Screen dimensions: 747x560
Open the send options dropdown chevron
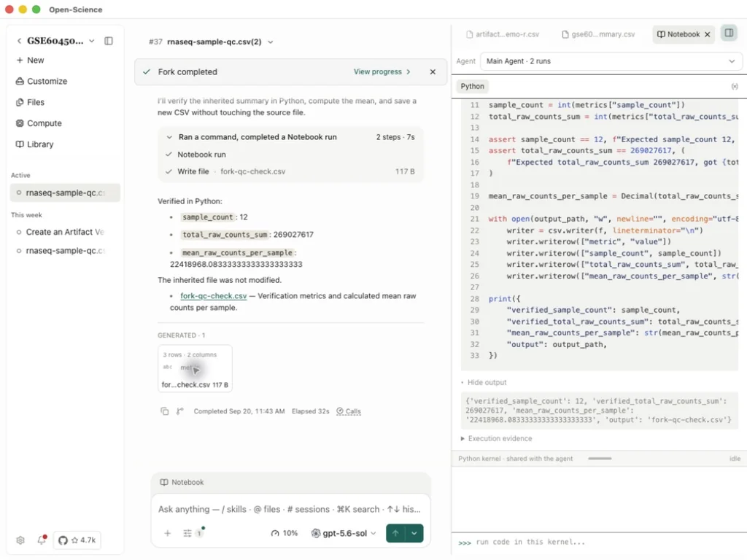(414, 533)
